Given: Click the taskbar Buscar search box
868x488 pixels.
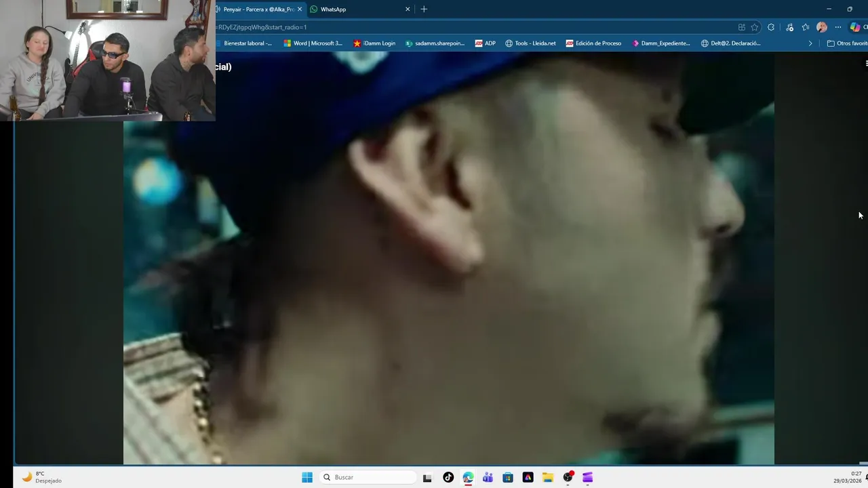Looking at the screenshot, I should coord(368,477).
